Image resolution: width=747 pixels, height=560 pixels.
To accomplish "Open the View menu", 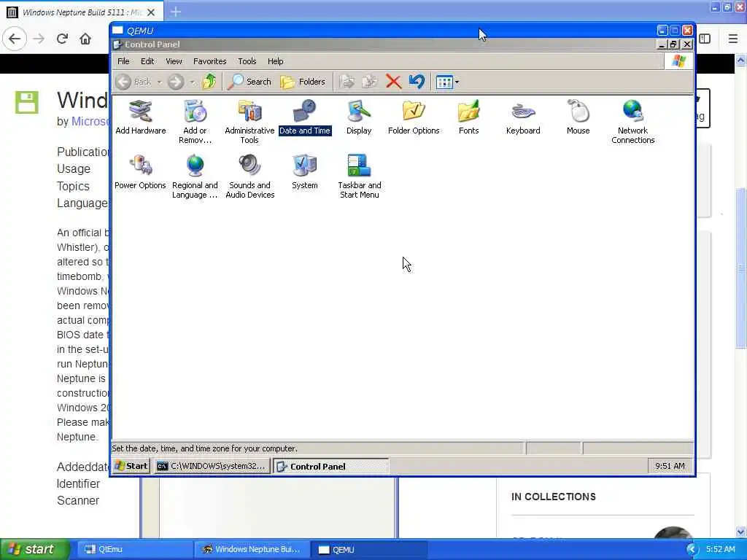I will point(174,61).
